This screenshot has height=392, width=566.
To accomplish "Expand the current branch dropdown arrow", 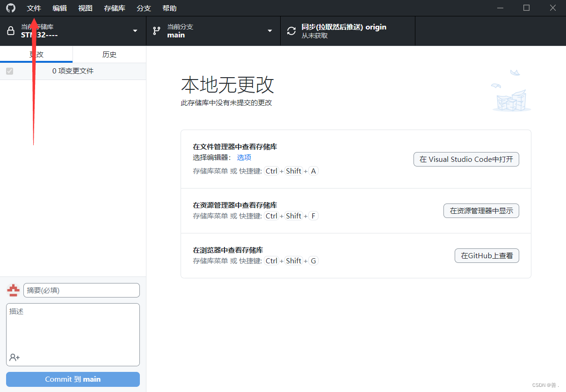I will click(x=270, y=31).
